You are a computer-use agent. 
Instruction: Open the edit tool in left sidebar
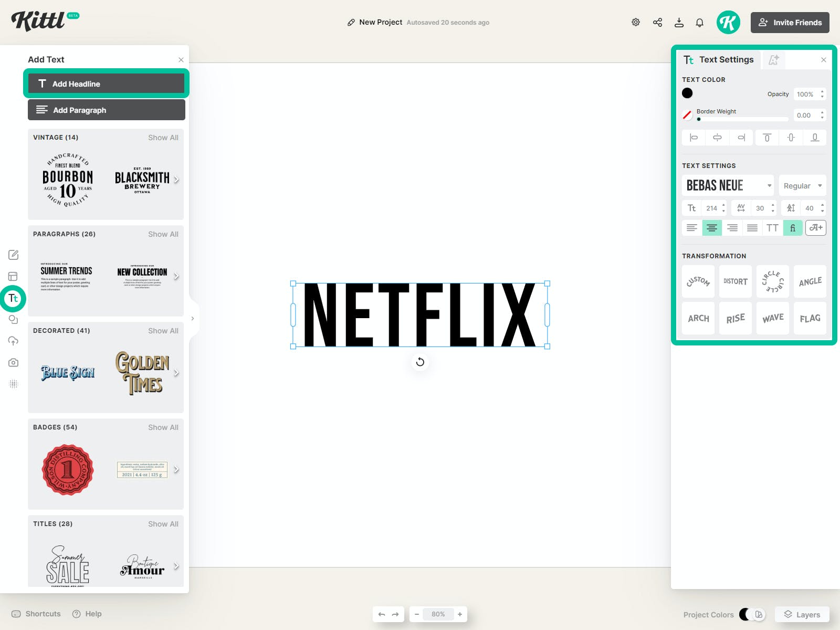tap(13, 255)
